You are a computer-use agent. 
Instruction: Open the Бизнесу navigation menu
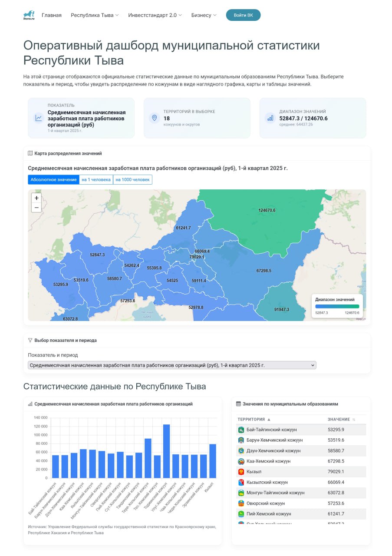point(204,15)
